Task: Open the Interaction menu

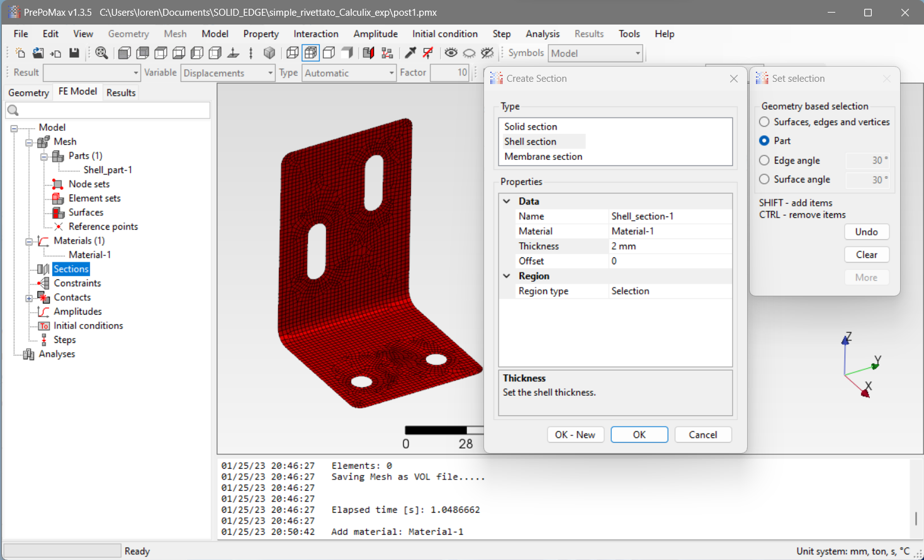Action: click(315, 34)
